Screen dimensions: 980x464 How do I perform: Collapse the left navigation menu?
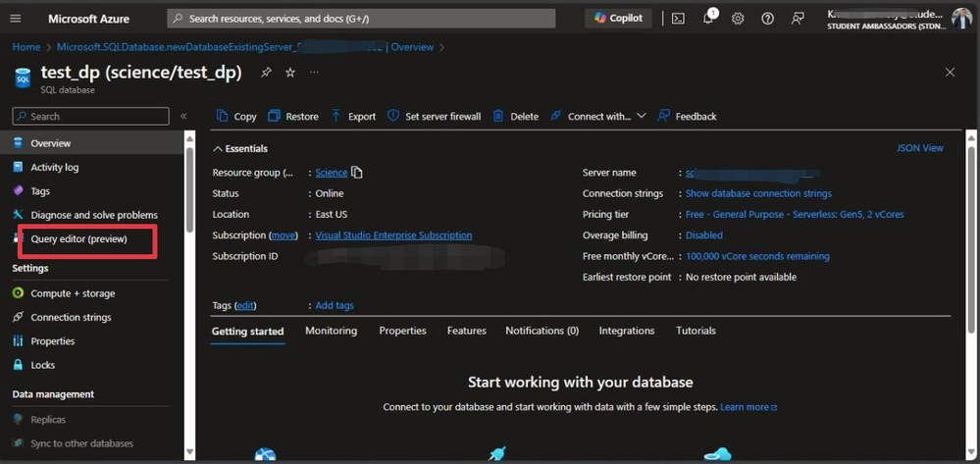coord(183,117)
